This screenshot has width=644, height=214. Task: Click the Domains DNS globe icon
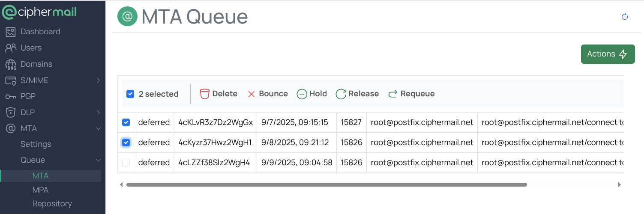pos(10,64)
